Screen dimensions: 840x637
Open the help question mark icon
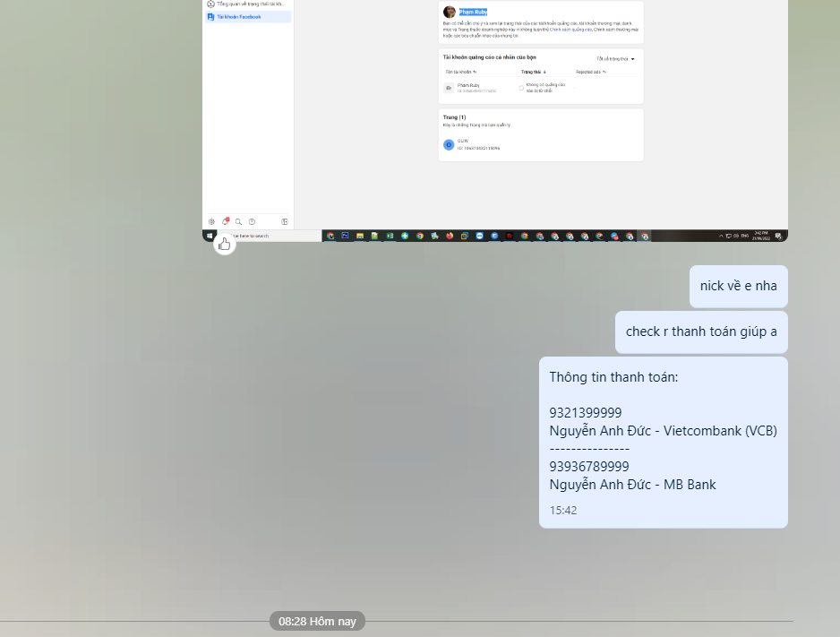click(x=253, y=221)
